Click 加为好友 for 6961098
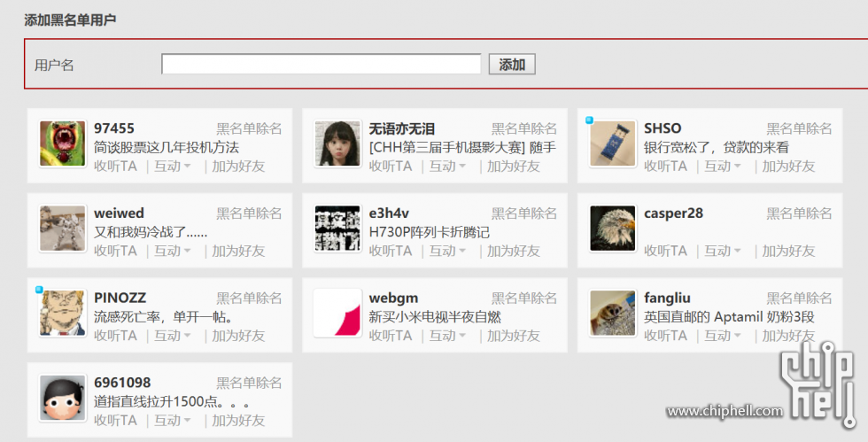This screenshot has height=442, width=868. point(238,421)
